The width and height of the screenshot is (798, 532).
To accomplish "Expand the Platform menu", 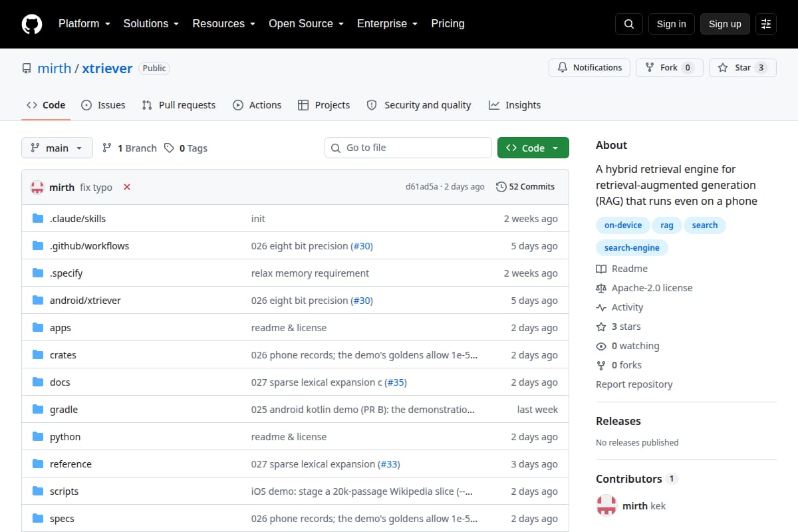I will pos(83,24).
